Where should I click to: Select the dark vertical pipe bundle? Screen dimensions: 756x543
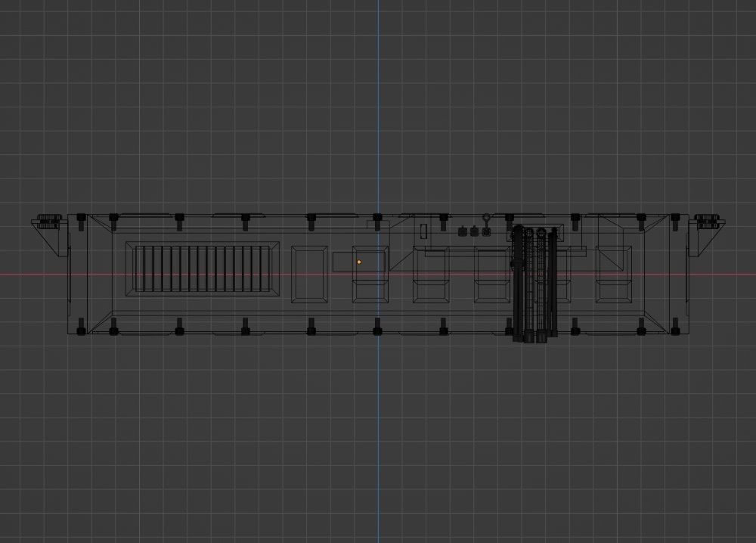(534, 284)
